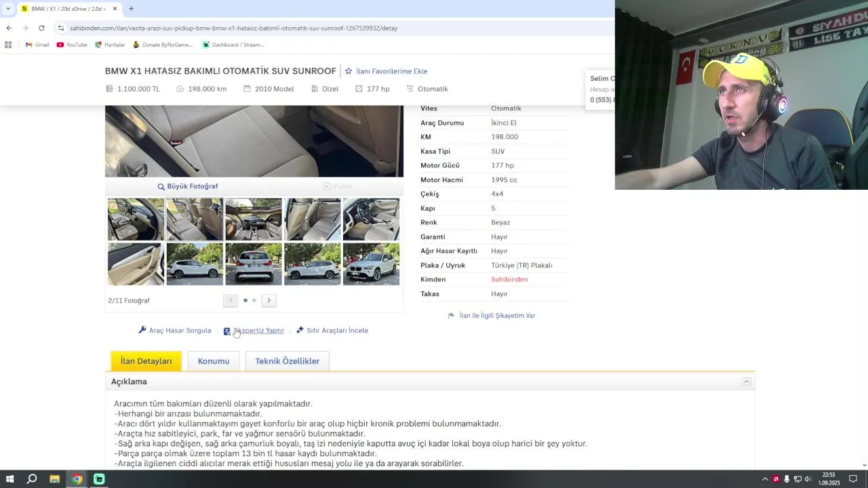Open the Chrome tab search chevron
This screenshot has height=488, width=868.
coord(7,9)
